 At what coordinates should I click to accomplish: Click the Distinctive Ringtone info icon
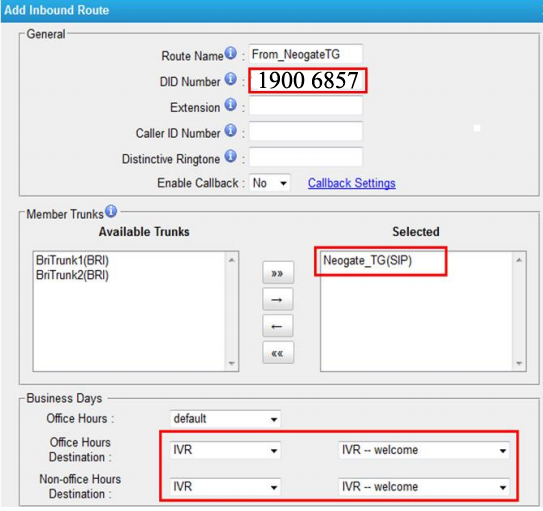tap(231, 156)
